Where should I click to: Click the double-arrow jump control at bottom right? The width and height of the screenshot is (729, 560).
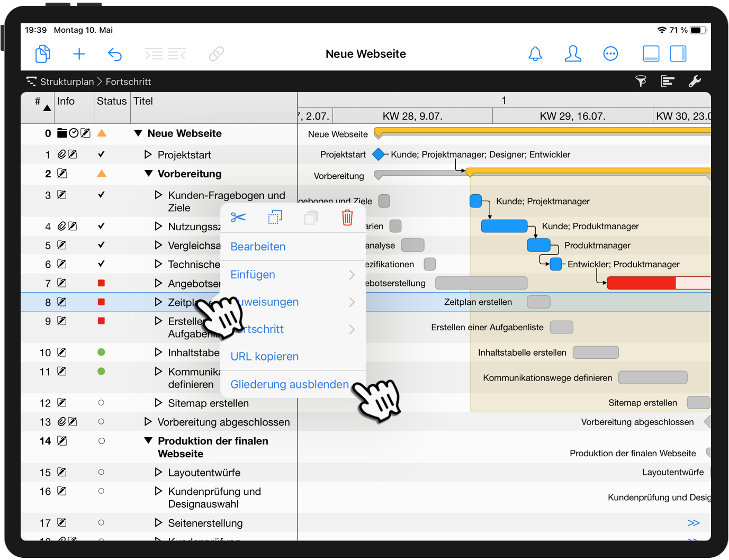click(x=694, y=522)
